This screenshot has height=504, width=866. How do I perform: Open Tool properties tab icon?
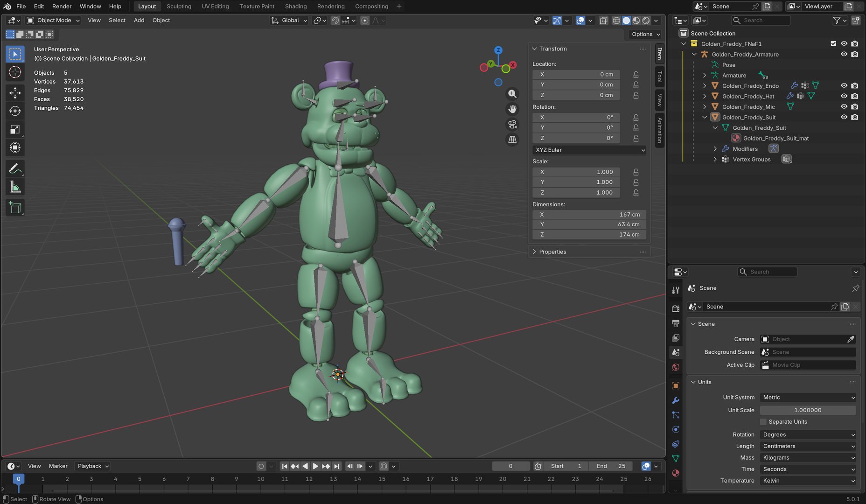[x=675, y=290]
